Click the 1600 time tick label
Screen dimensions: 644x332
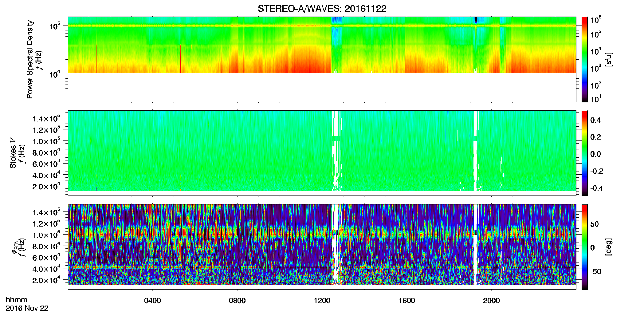coord(407,301)
